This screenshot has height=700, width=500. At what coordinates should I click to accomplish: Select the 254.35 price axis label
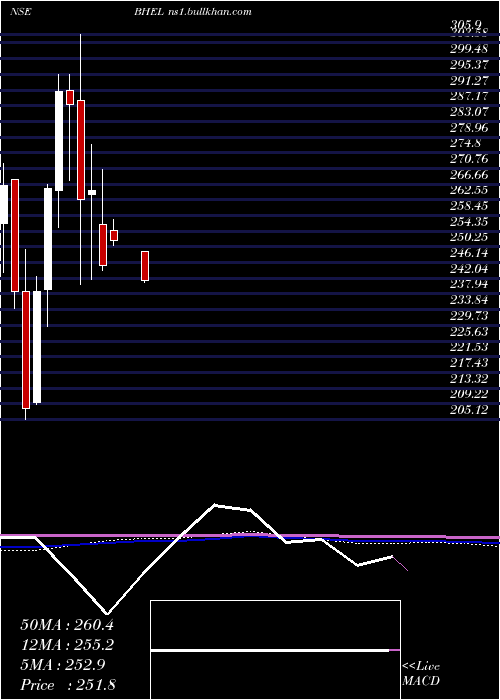(x=469, y=222)
